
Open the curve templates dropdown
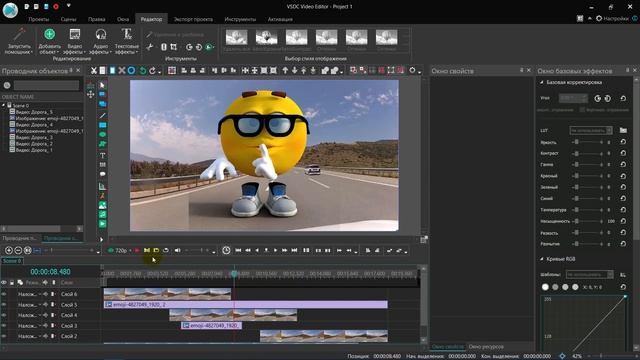pyautogui.click(x=589, y=274)
